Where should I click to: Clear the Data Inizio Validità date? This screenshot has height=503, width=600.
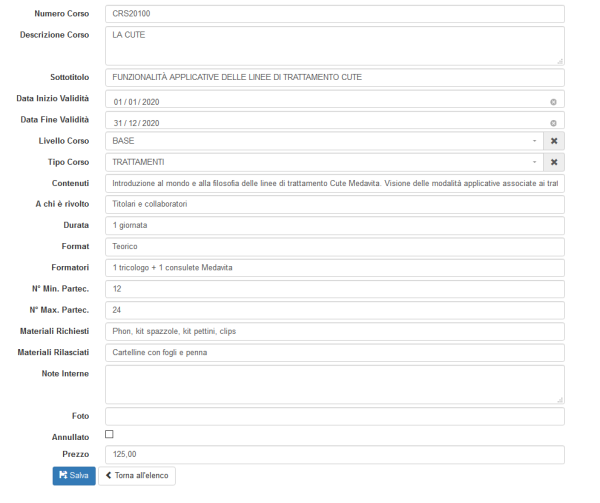[553, 102]
